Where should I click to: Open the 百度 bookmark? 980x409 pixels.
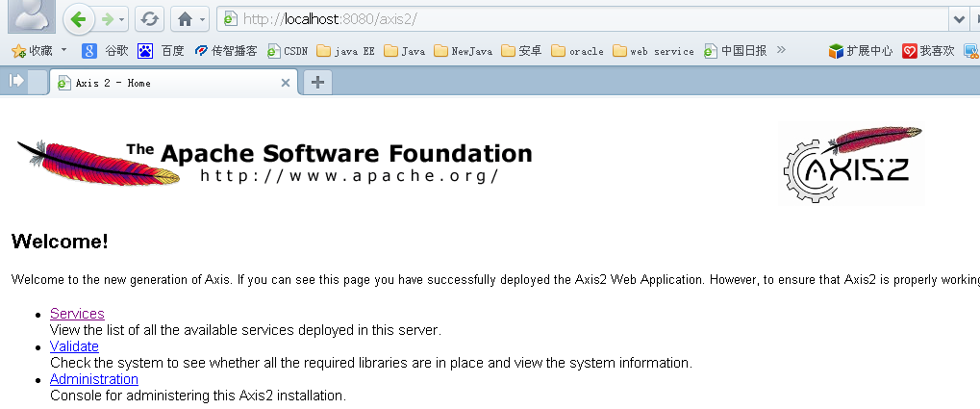[x=161, y=51]
